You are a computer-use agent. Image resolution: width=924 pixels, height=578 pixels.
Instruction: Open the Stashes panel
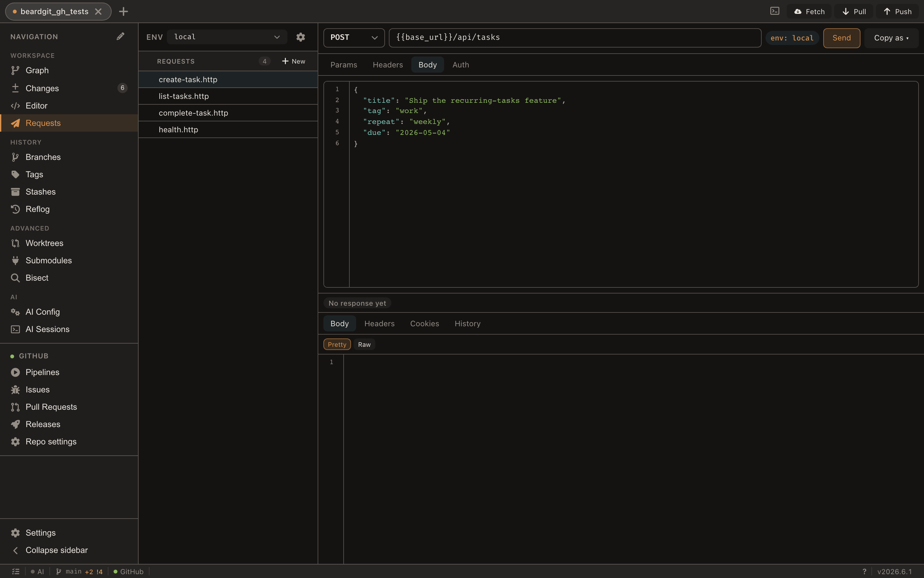(69, 191)
